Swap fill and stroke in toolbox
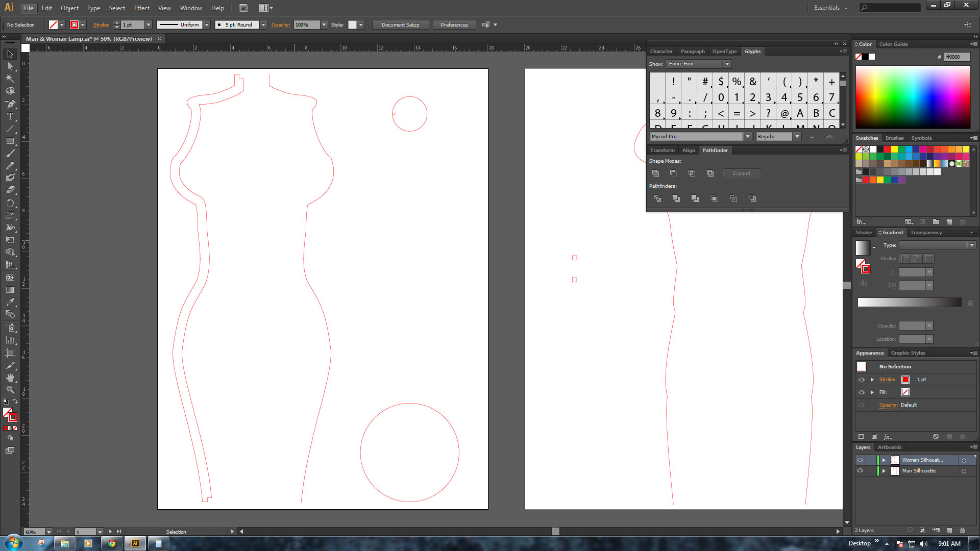Image resolution: width=980 pixels, height=551 pixels. pyautogui.click(x=15, y=402)
